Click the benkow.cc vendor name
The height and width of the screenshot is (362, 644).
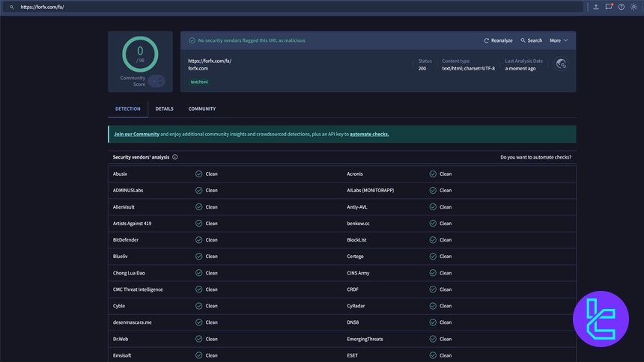point(358,224)
